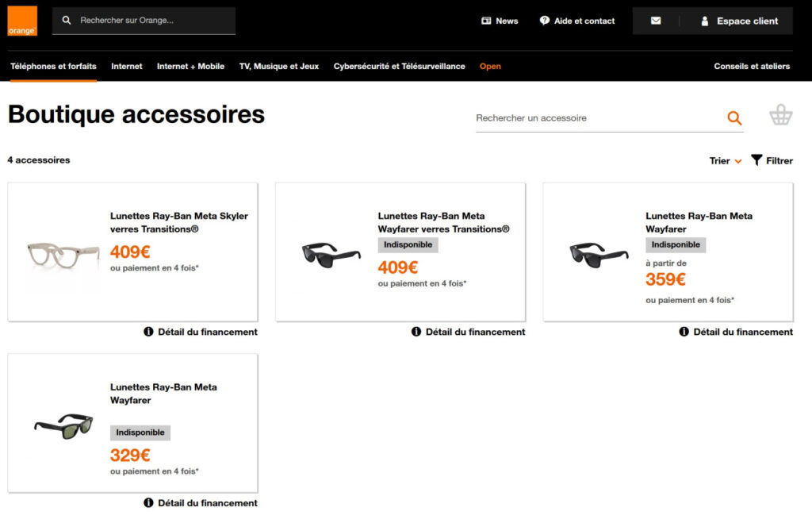Click the Aide et contact question icon
The image size is (812, 519).
pos(544,21)
